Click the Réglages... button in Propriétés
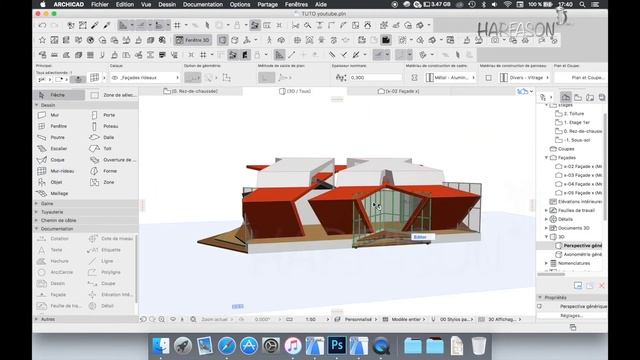The height and width of the screenshot is (360, 640). tap(571, 316)
